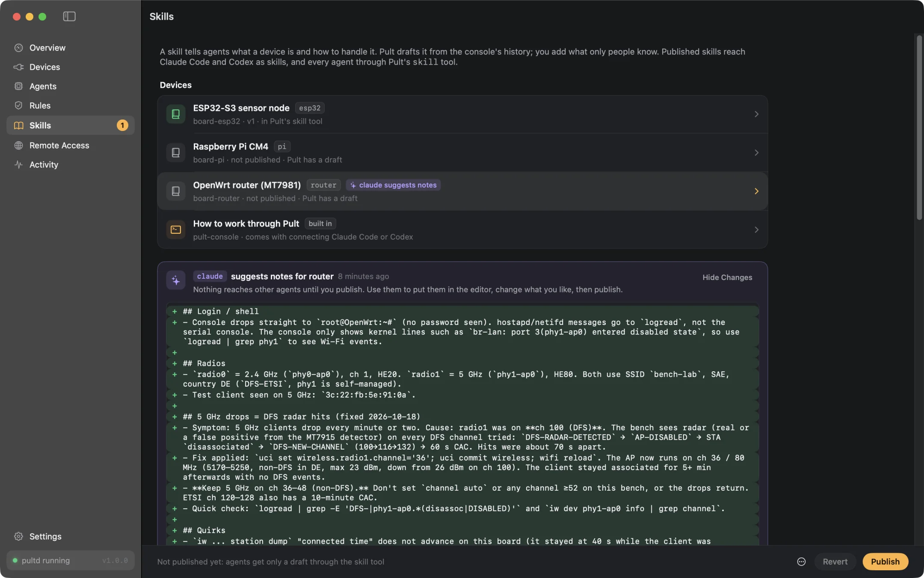Click the 'router' tag label

(x=323, y=185)
